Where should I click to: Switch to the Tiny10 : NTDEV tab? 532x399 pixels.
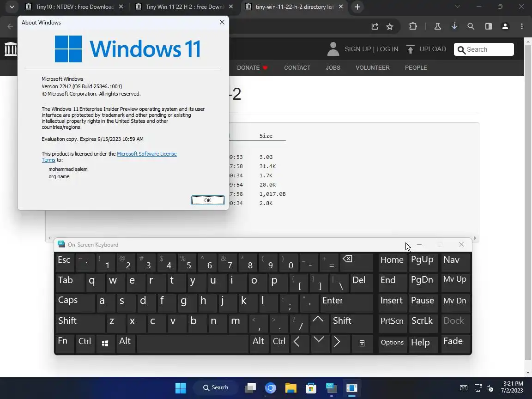75,7
